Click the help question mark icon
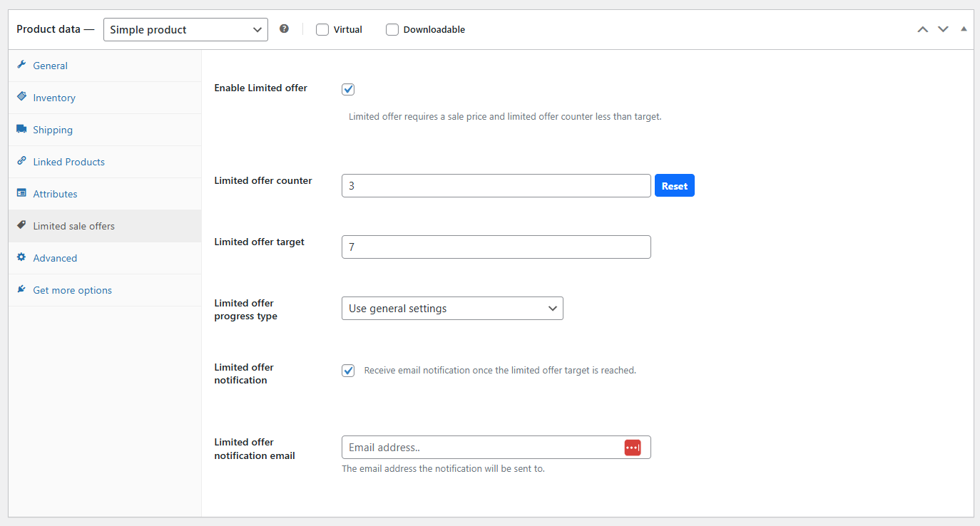The height and width of the screenshot is (526, 980). (284, 29)
